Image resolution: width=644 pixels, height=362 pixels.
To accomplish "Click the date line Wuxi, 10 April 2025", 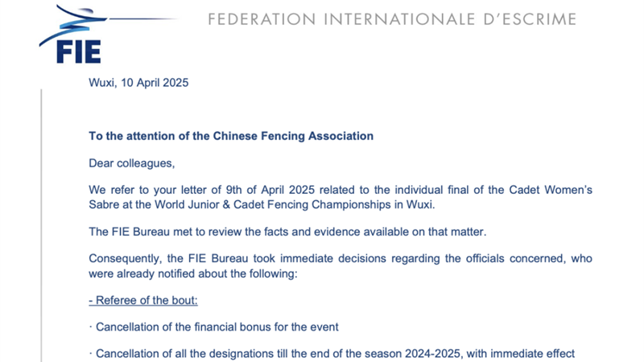I will (138, 82).
